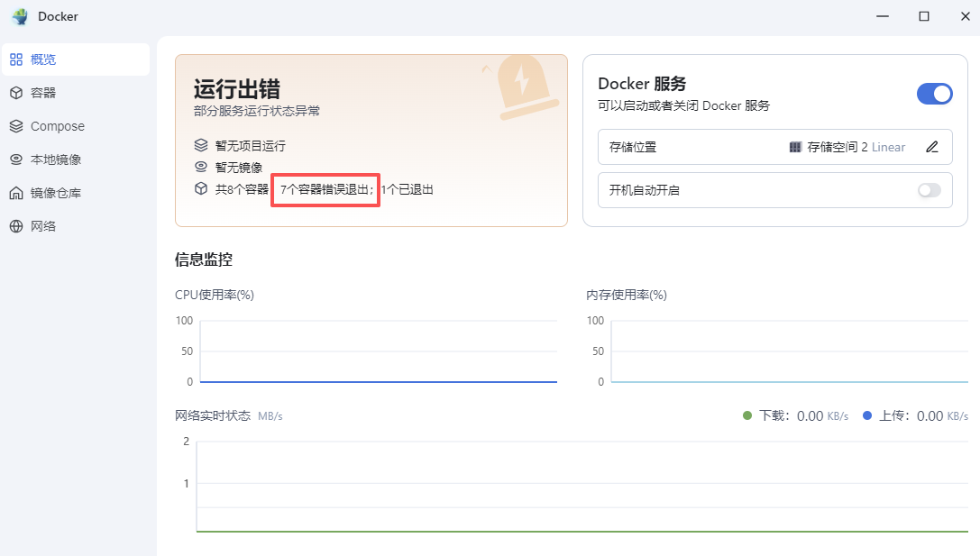Screen dimensions: 980x556
Task: Click the 内存使用率(%) chart
Action: pyautogui.click(x=777, y=351)
